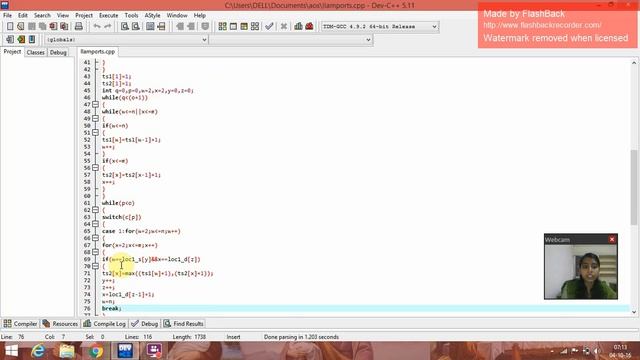Collapse the code fold at line 56

click(x=96, y=168)
